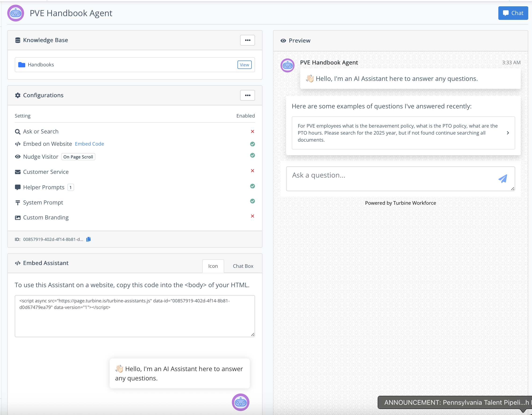The image size is (532, 415).
Task: Enable the Ask or Search setting
Action: (x=253, y=132)
